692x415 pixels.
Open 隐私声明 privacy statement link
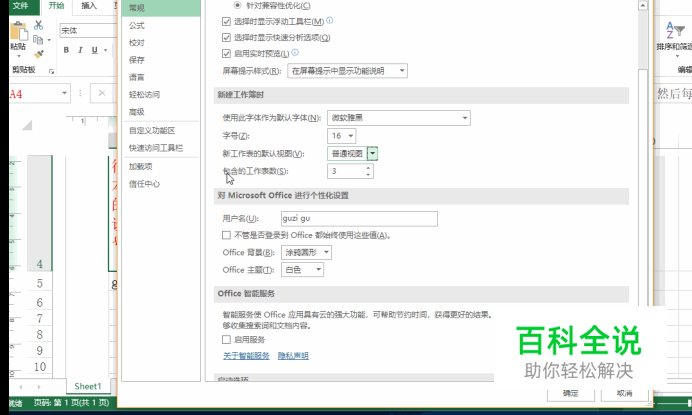click(293, 356)
